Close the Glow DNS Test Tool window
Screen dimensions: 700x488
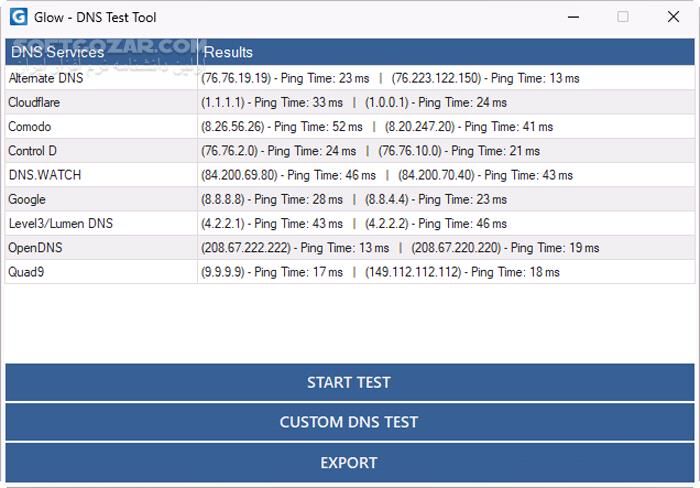(673, 17)
